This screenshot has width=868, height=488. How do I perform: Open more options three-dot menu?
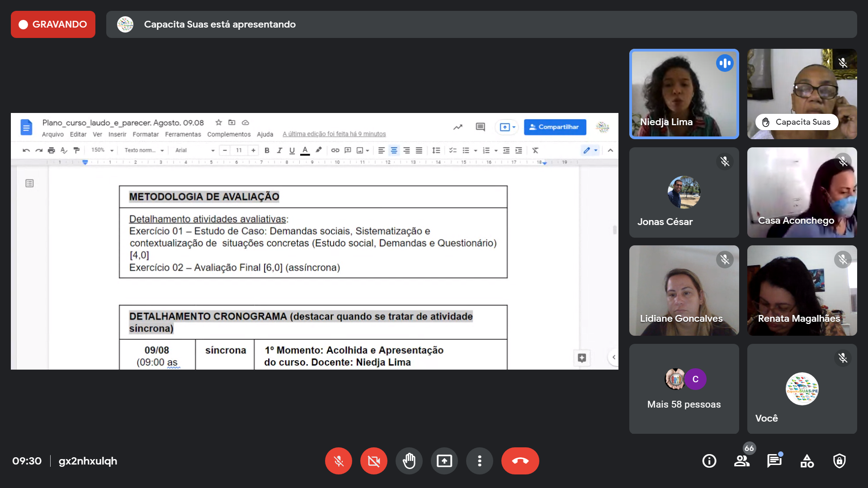(x=480, y=461)
